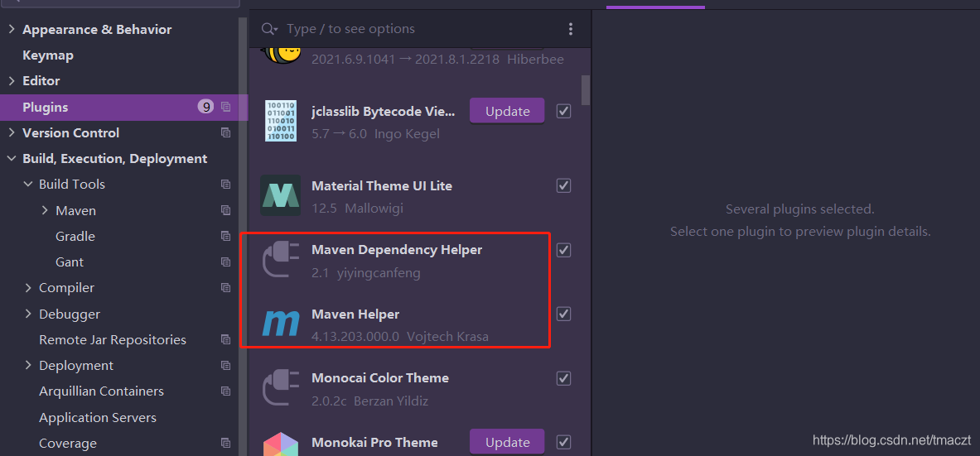The height and width of the screenshot is (456, 980).
Task: Open Remote Jar Repositories settings
Action: [x=113, y=340]
